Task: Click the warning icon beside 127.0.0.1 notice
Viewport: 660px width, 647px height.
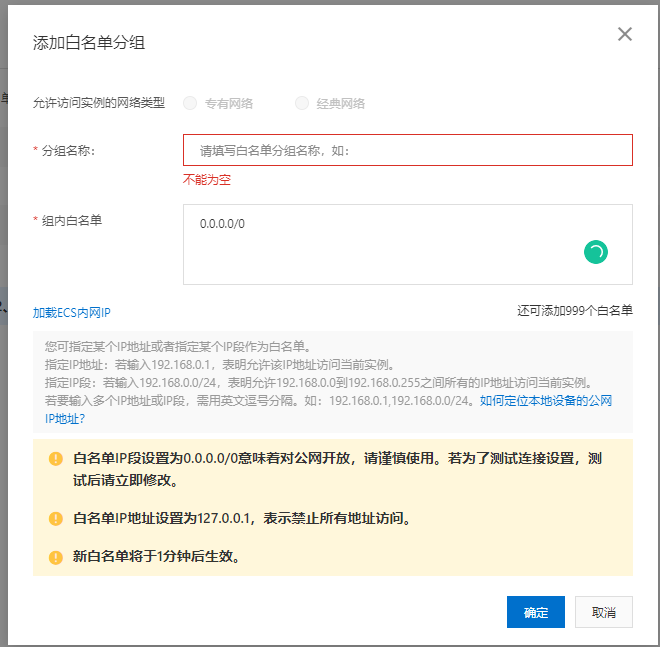Action: [x=56, y=519]
